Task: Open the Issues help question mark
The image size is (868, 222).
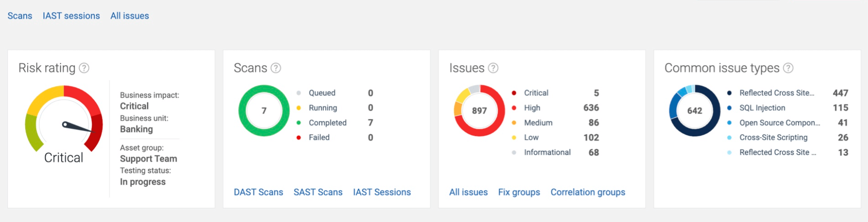Action: 493,68
